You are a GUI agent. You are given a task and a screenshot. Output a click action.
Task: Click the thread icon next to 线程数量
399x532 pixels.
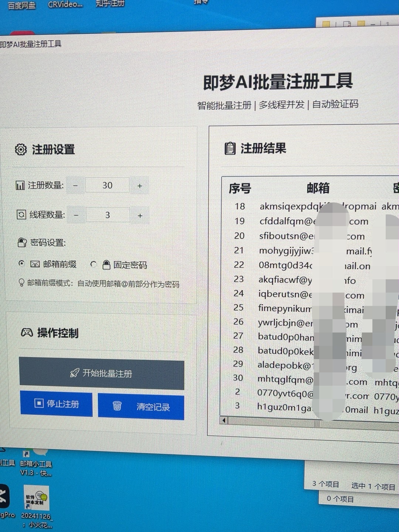click(x=21, y=214)
